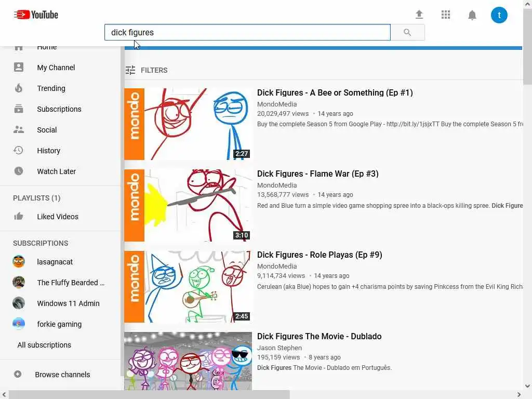Click the search magnifier button
This screenshot has width=532, height=399.
[x=407, y=32]
